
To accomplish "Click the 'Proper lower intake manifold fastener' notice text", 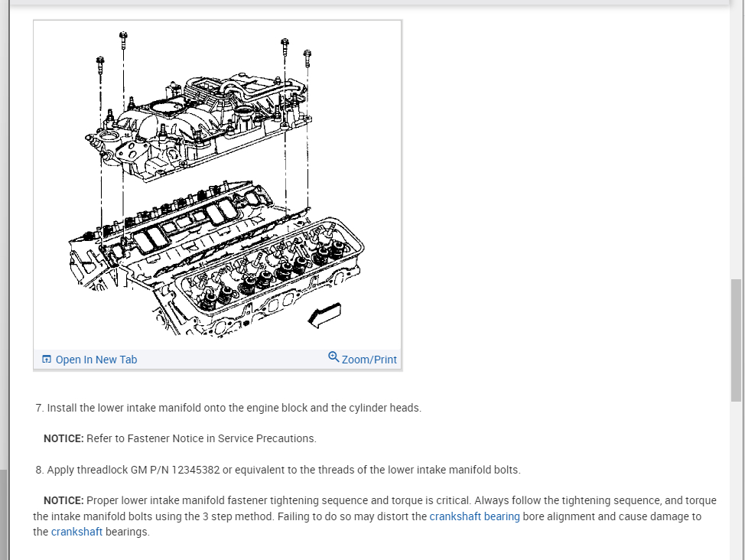I will point(374,516).
